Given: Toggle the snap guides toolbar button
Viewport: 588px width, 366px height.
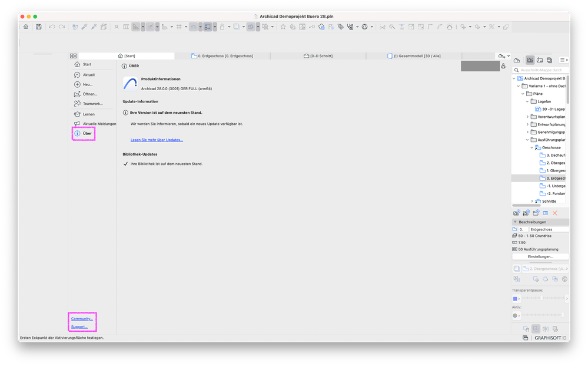Looking at the screenshot, I should pos(150,27).
